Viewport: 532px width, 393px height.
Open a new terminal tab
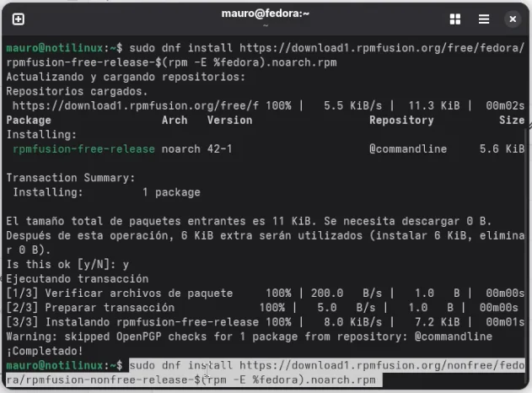click(19, 19)
